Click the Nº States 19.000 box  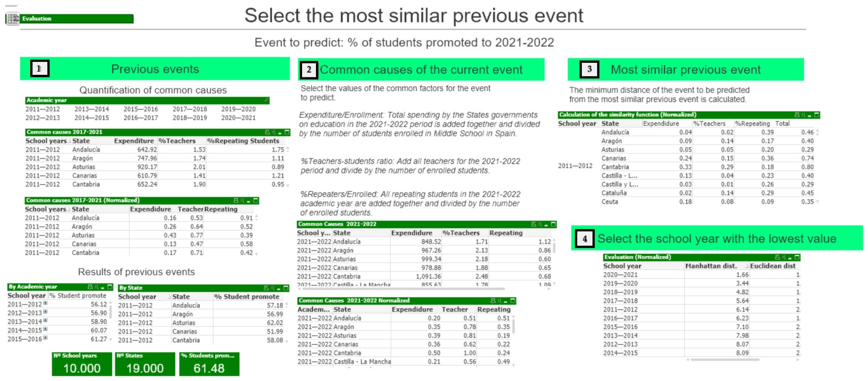click(x=145, y=364)
